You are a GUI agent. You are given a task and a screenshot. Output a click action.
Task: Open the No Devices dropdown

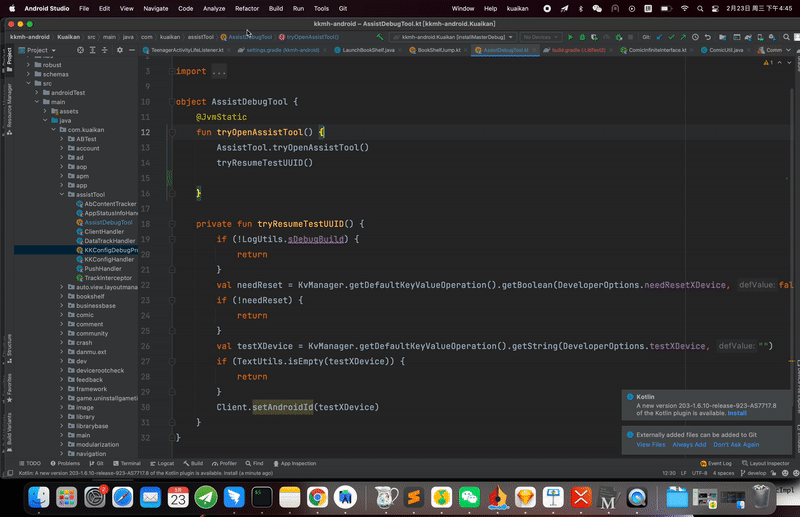540,37
